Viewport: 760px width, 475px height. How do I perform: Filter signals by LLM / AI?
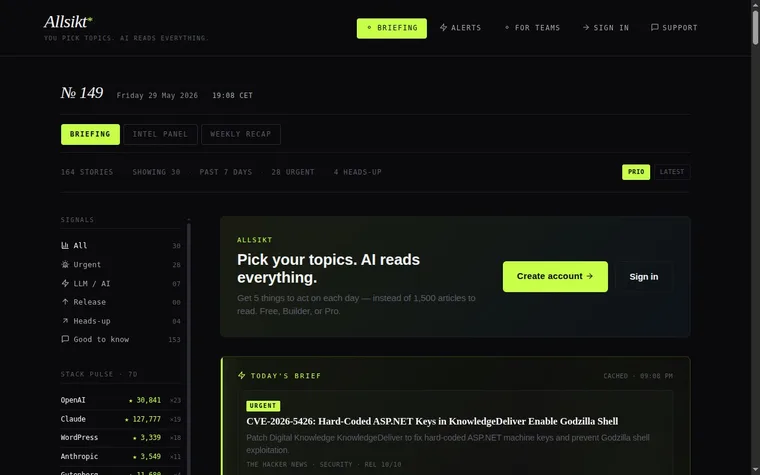pyautogui.click(x=121, y=284)
